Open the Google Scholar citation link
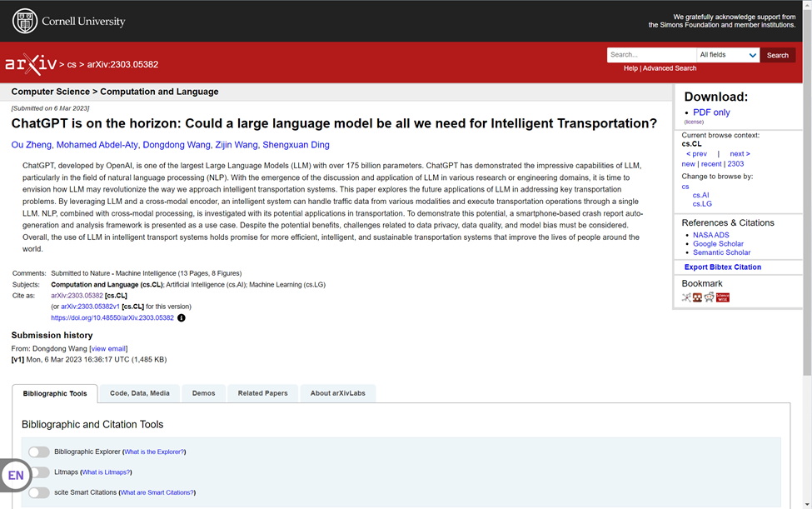Screen dimensions: 812x509 point(718,244)
